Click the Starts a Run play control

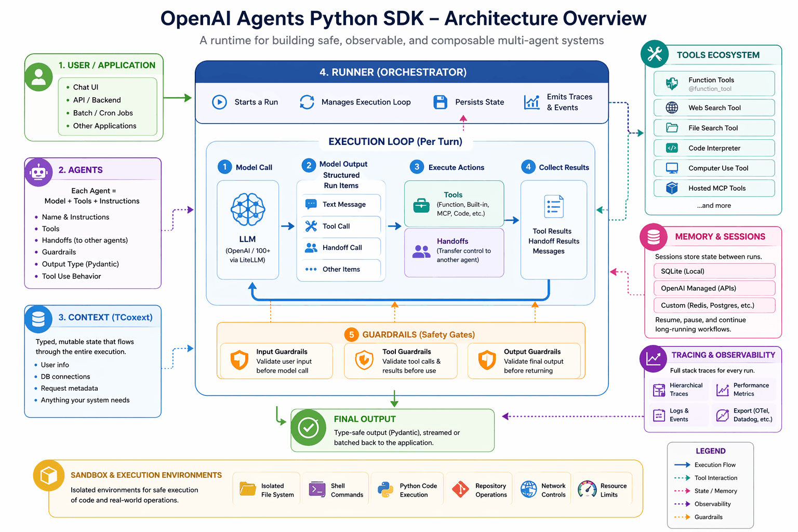[x=220, y=102]
